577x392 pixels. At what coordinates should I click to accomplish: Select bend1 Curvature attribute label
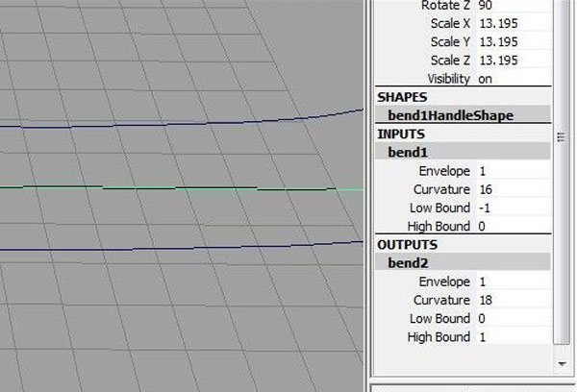441,189
